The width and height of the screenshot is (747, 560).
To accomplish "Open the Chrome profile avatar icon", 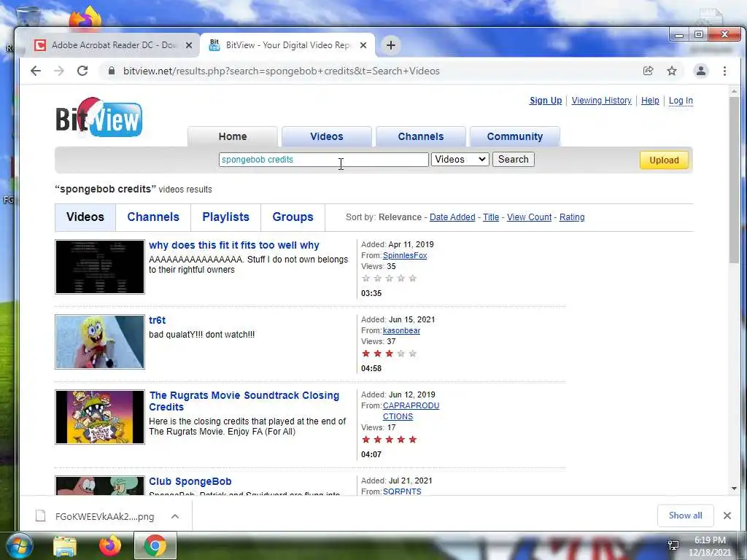I will tap(701, 71).
